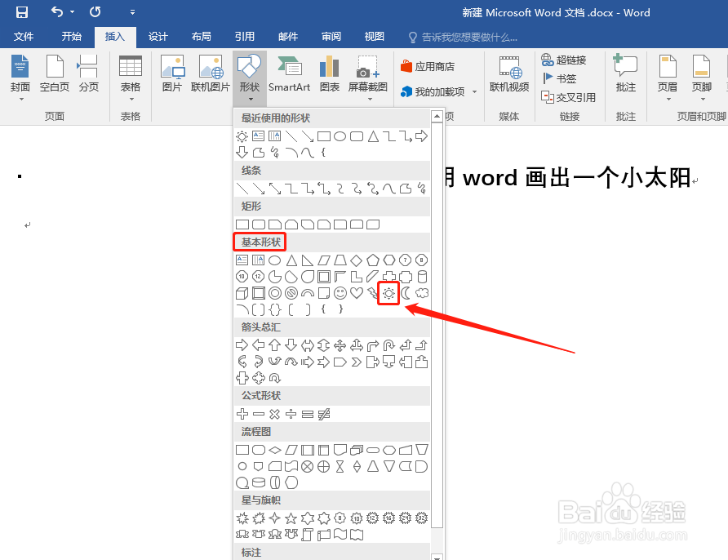
Task: Switch to the Mailings (邮件) tab
Action: click(288, 37)
